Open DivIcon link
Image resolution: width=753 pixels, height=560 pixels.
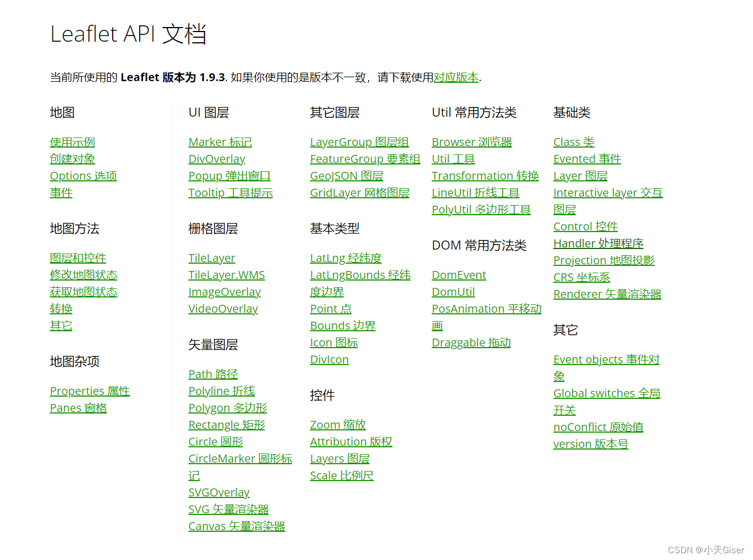click(x=329, y=359)
